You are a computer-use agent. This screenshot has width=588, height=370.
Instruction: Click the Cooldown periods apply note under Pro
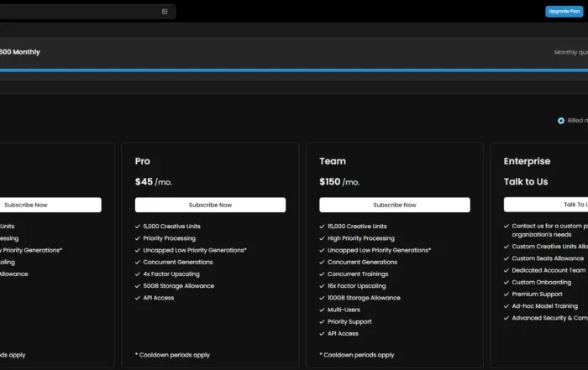(x=172, y=355)
